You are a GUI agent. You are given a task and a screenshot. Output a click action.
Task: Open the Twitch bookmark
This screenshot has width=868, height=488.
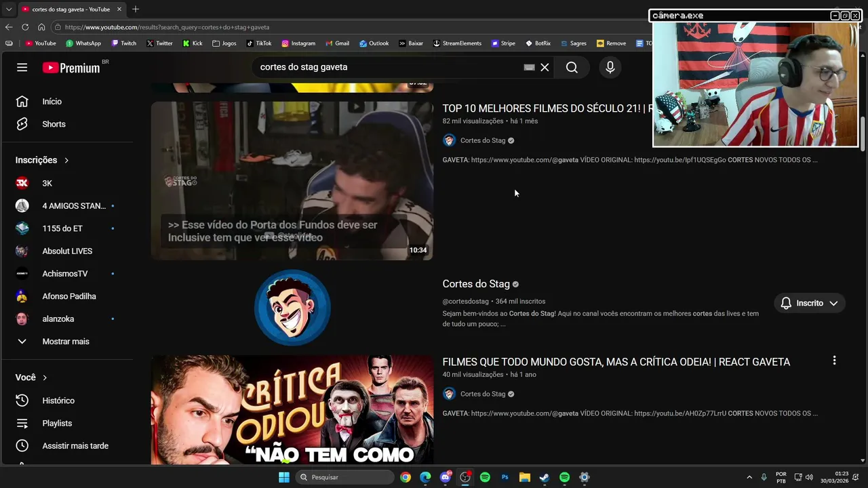point(124,43)
